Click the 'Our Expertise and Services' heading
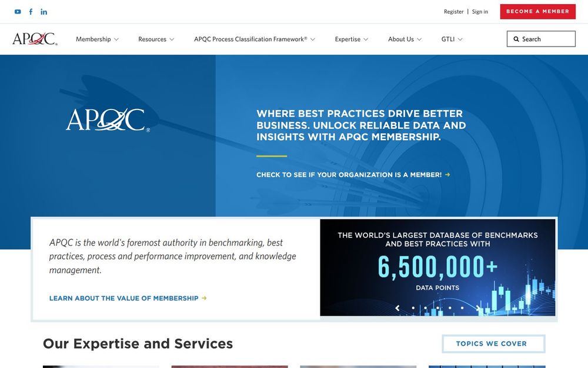The width and height of the screenshot is (588, 368). (138, 344)
